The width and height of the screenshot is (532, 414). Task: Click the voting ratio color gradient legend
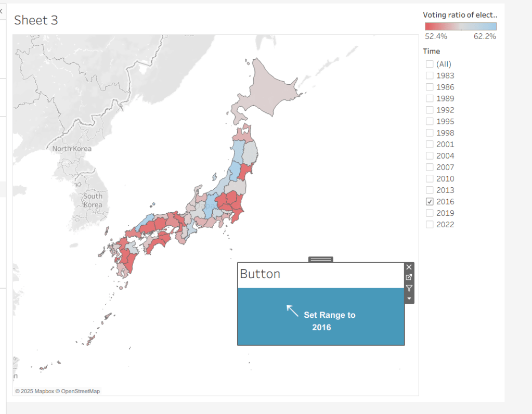pos(460,27)
